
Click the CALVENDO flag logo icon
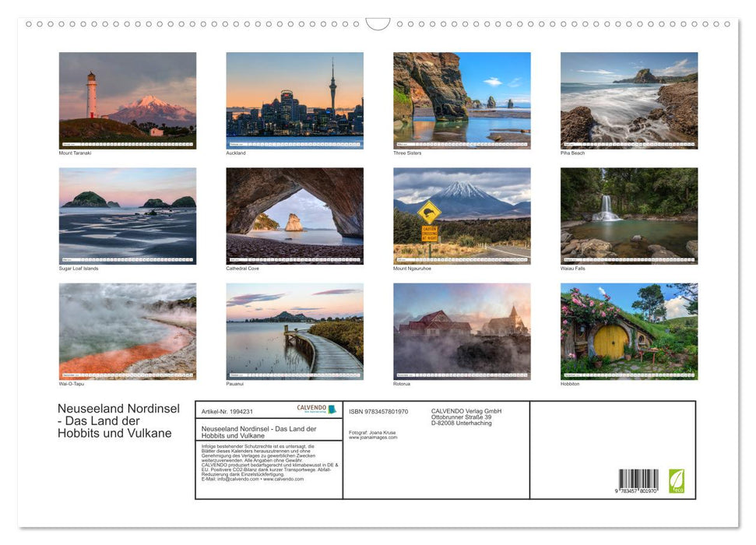click(332, 409)
